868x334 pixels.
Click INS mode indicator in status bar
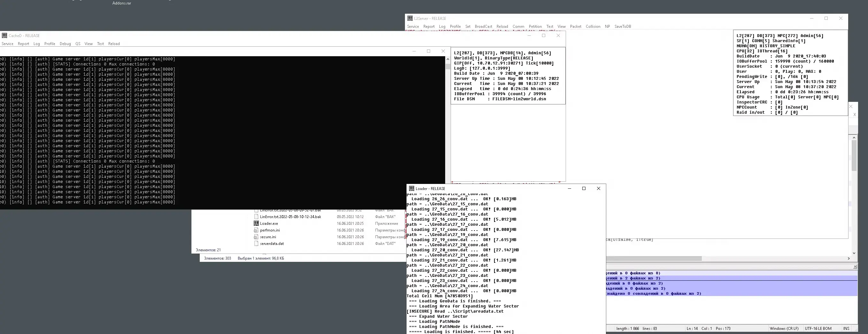(x=846, y=329)
